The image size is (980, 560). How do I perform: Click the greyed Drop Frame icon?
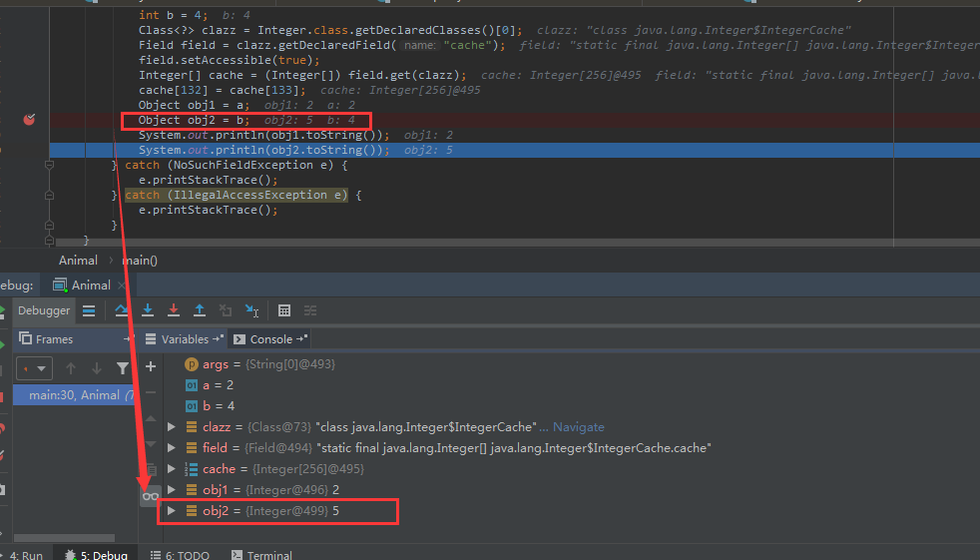click(x=226, y=310)
